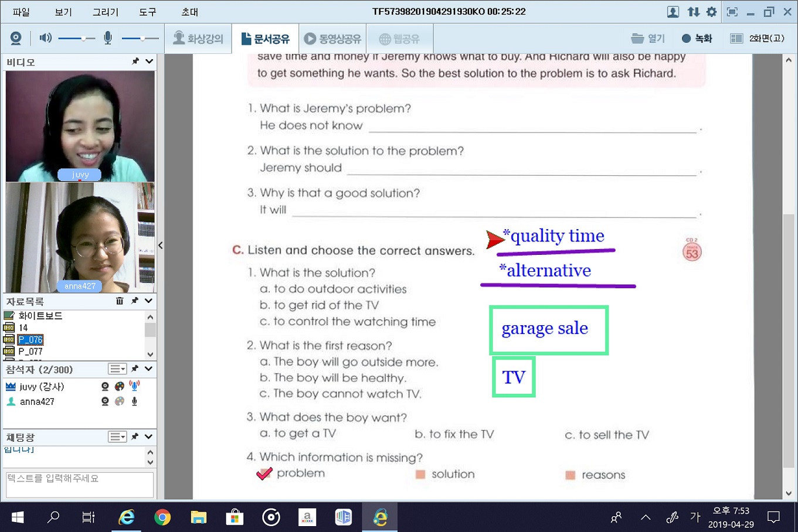Collapse the 자료목록 panel with chevron

point(149,301)
